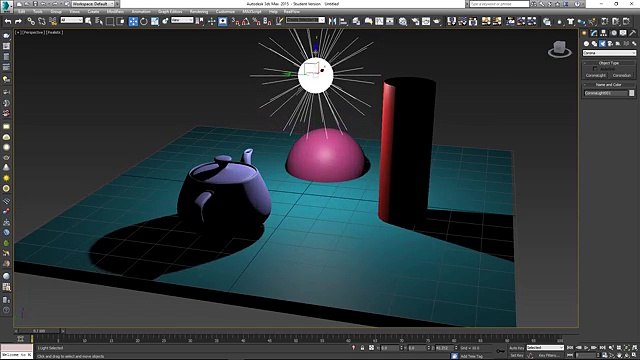Open Time Configuration icon

click(604, 356)
